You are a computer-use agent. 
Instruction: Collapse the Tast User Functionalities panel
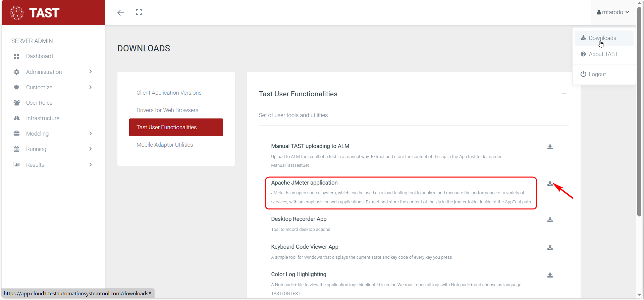pyautogui.click(x=564, y=94)
